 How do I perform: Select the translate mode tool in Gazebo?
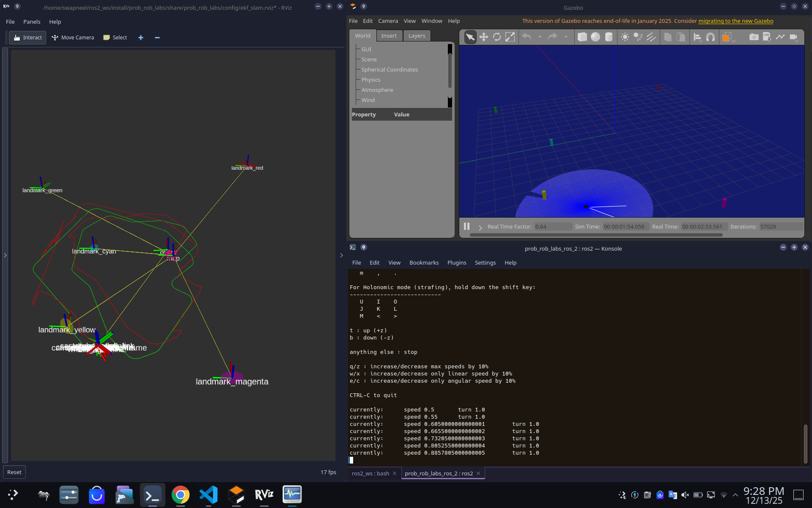(483, 37)
